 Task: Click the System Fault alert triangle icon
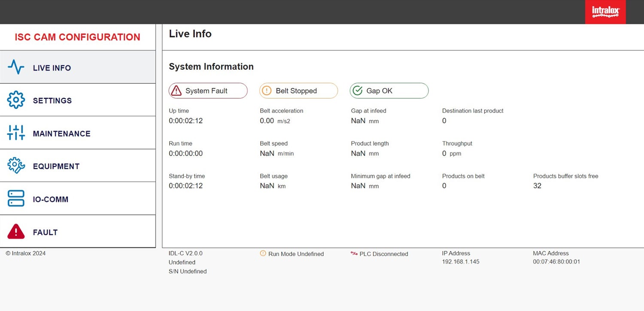(x=176, y=91)
